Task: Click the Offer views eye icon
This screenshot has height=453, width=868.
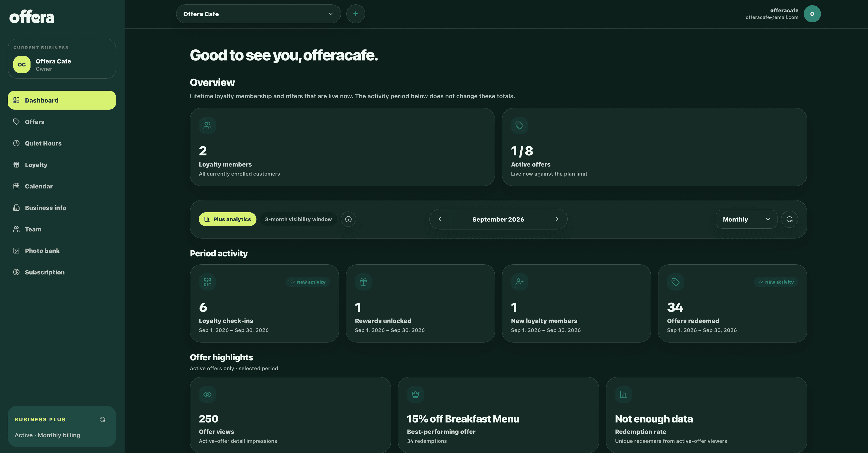Action: pyautogui.click(x=208, y=394)
